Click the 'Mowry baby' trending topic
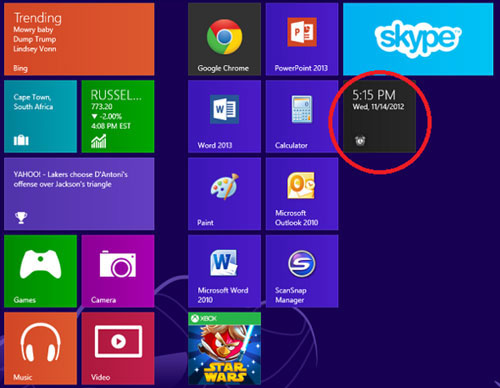The height and width of the screenshot is (388, 500). click(x=33, y=30)
